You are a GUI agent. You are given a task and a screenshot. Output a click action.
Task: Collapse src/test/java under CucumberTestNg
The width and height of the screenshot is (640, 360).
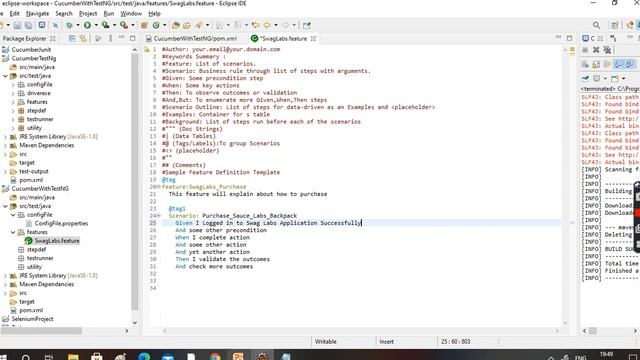5,76
